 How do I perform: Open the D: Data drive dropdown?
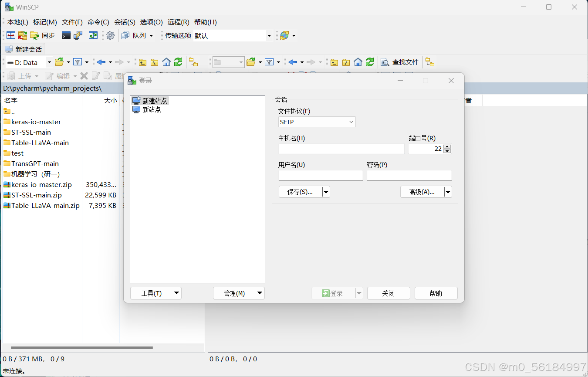[x=49, y=62]
